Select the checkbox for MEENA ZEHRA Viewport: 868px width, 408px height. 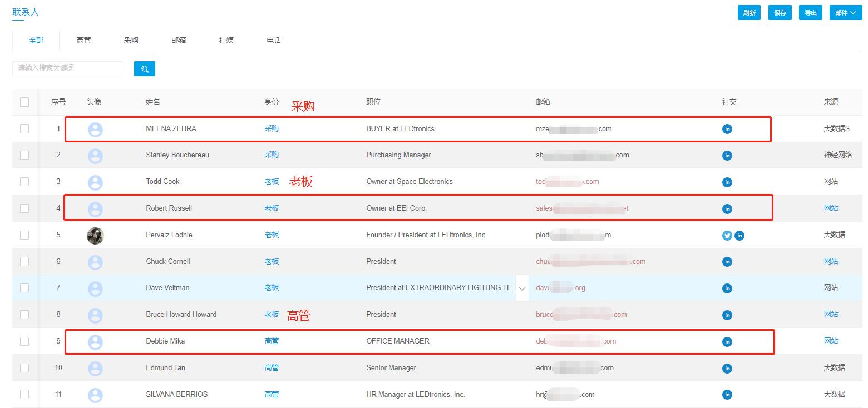pyautogui.click(x=24, y=128)
